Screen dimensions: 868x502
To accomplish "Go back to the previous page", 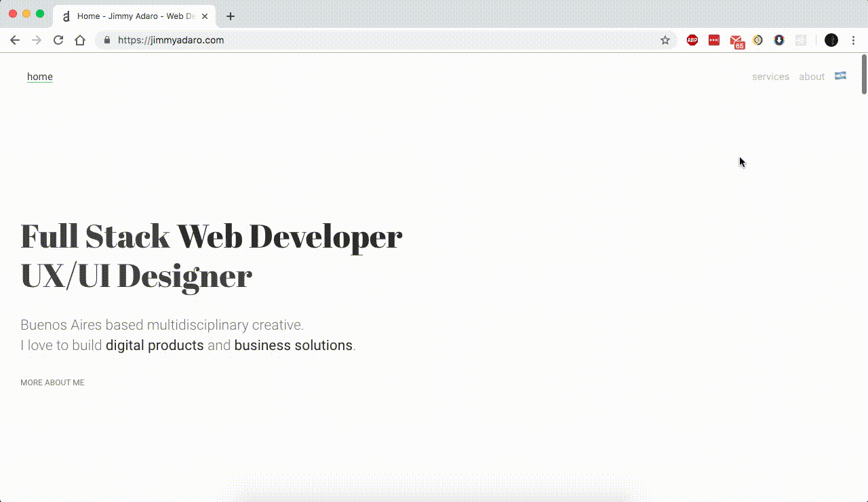I will (x=15, y=40).
